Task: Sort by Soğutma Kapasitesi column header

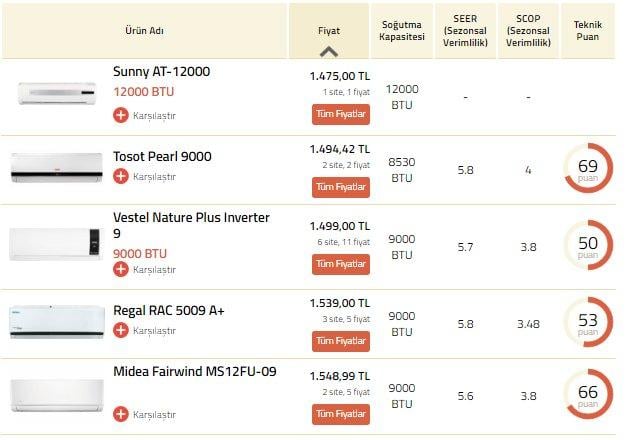Action: 401,30
